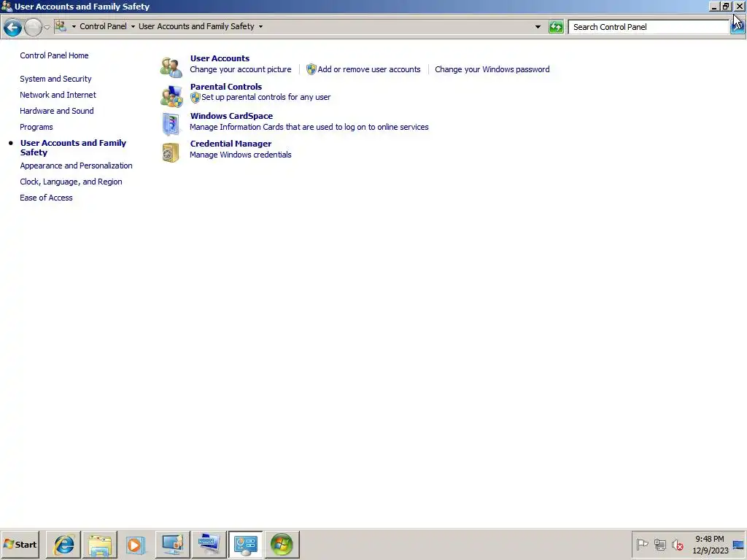Open Programs category
The image size is (747, 560).
36,127
